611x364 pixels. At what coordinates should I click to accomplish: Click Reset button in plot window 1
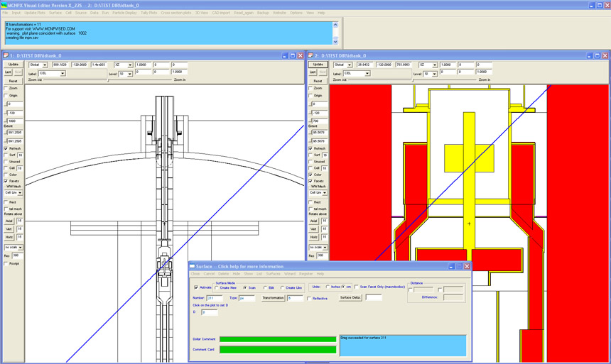coord(13,81)
